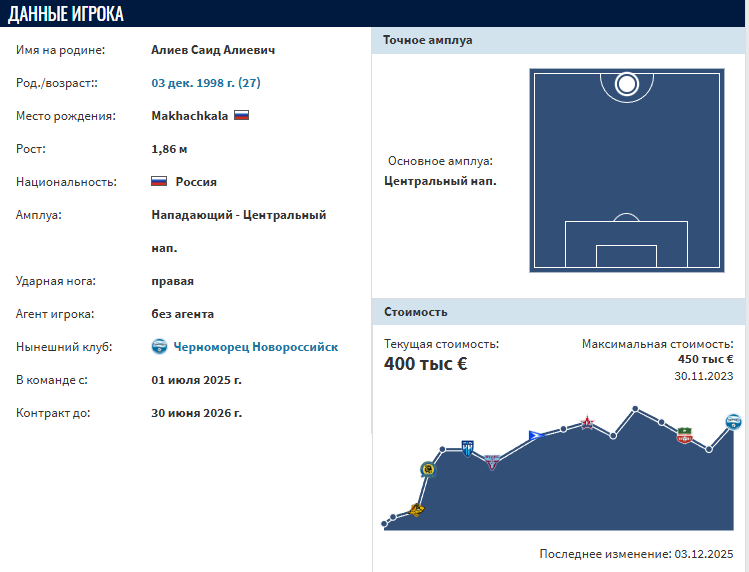Viewport: 749px width, 572px height.
Task: Click the Chernomorets crest at chart end
Action: coord(734,421)
